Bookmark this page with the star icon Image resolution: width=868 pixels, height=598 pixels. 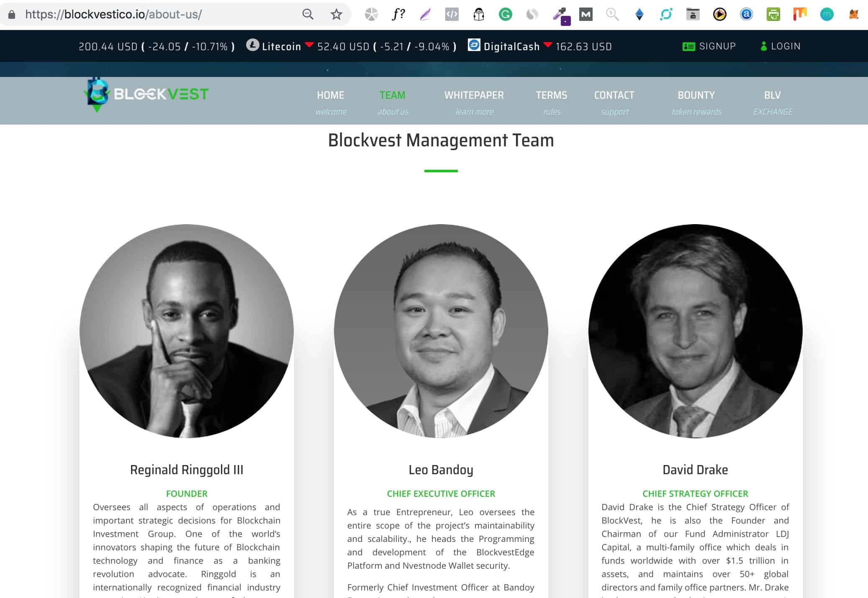pyautogui.click(x=336, y=14)
